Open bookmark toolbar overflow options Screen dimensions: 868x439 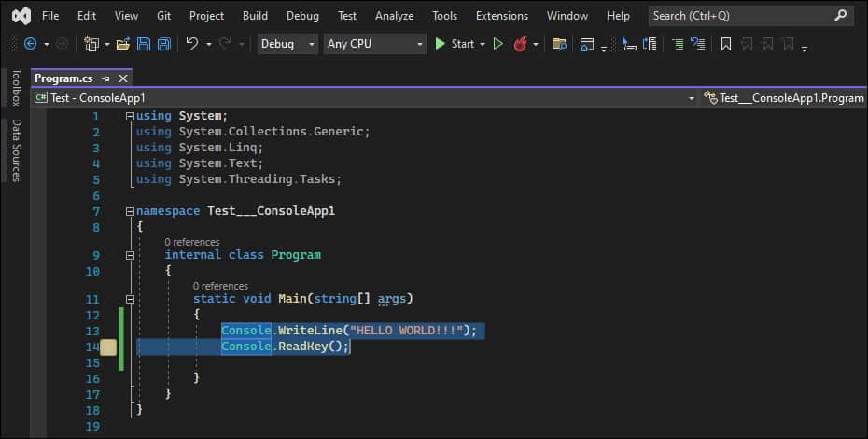click(805, 49)
